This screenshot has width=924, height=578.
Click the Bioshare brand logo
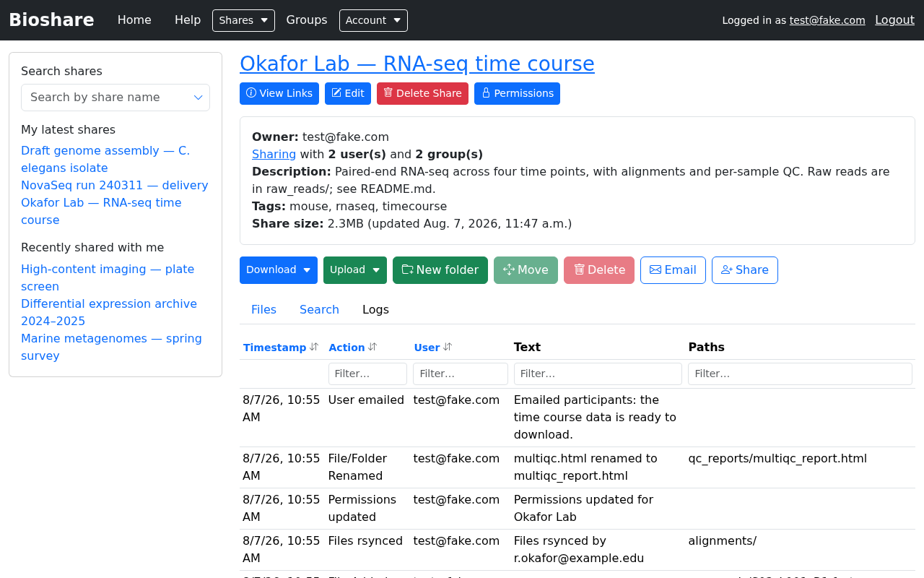51,20
